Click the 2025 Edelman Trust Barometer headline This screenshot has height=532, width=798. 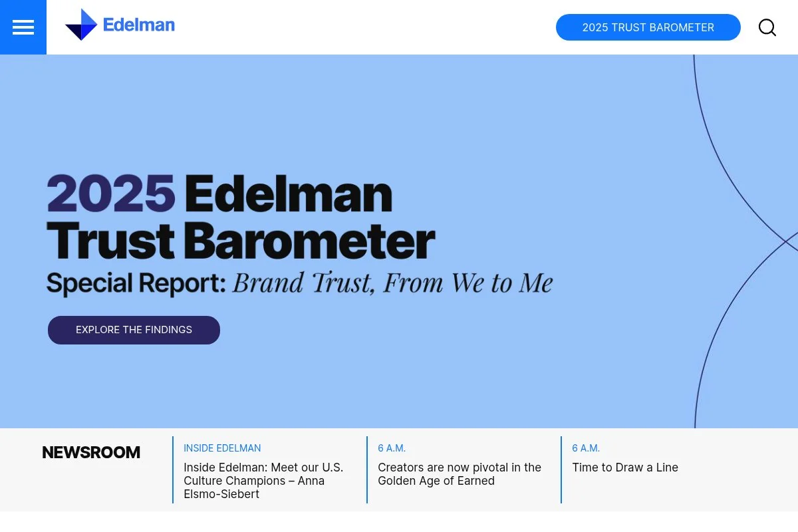pyautogui.click(x=239, y=216)
